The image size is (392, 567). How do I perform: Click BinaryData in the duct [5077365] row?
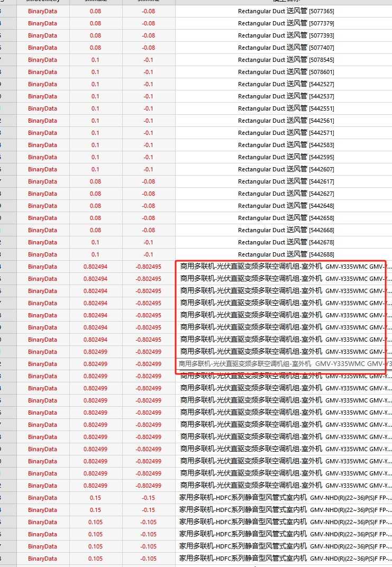[43, 11]
